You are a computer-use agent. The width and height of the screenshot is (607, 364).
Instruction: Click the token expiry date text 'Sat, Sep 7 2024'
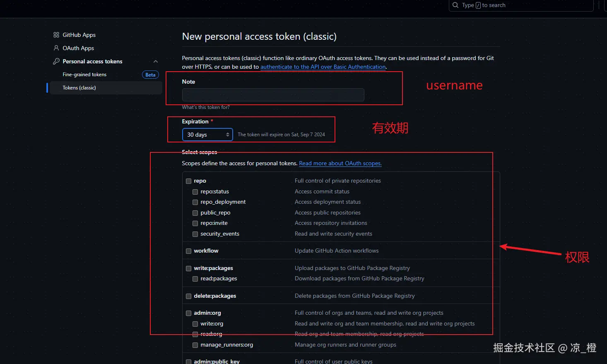[308, 135]
